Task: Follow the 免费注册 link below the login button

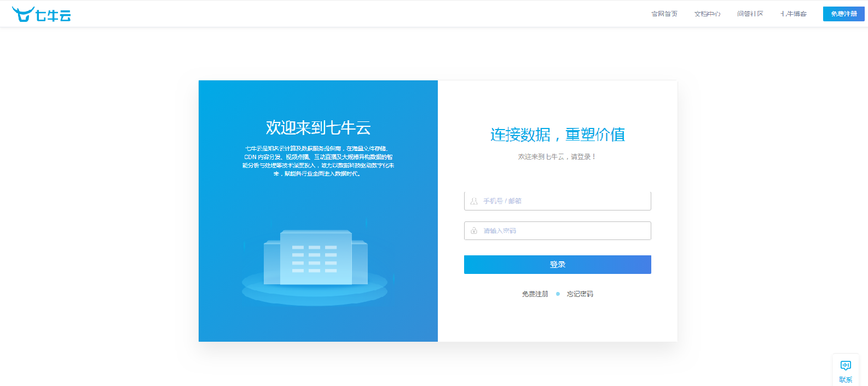Action: click(x=535, y=294)
